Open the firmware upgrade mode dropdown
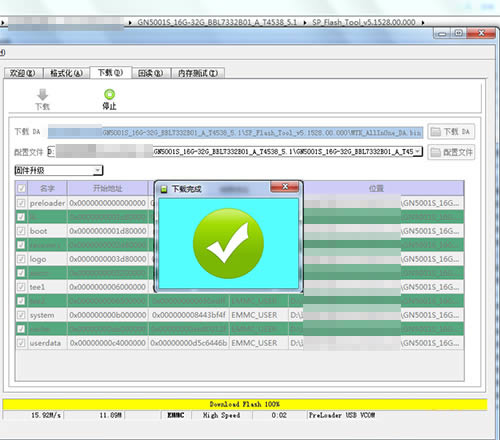Viewport: 500px width, 440px height. tap(97, 170)
